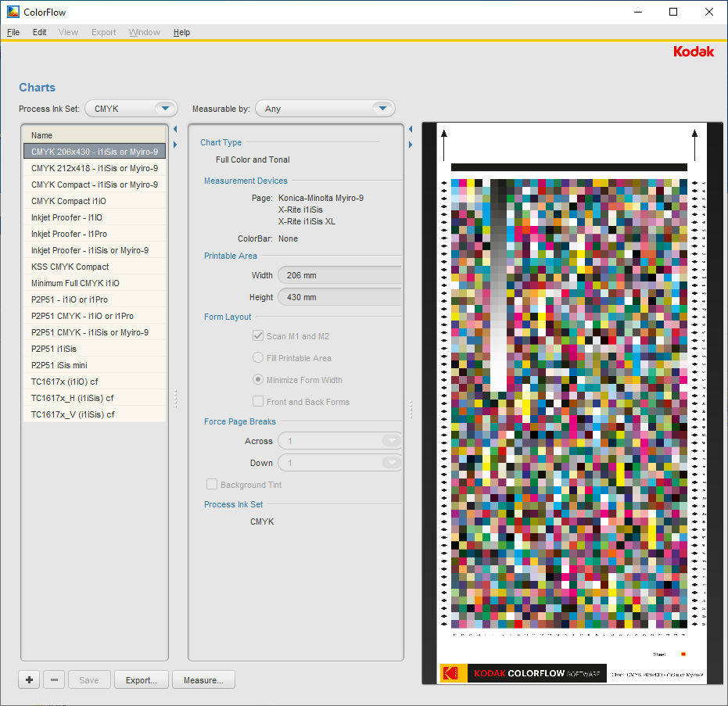Click the ColorFlow app icon in title bar

tap(13, 12)
